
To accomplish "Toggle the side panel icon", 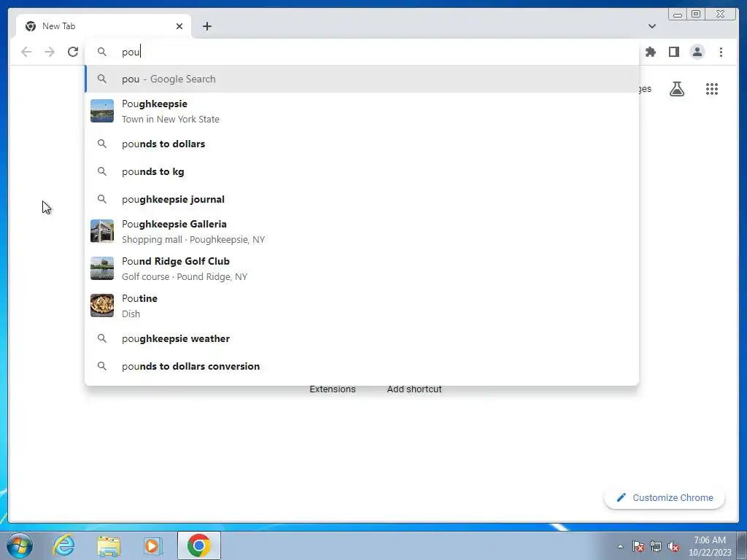I will 673,52.
